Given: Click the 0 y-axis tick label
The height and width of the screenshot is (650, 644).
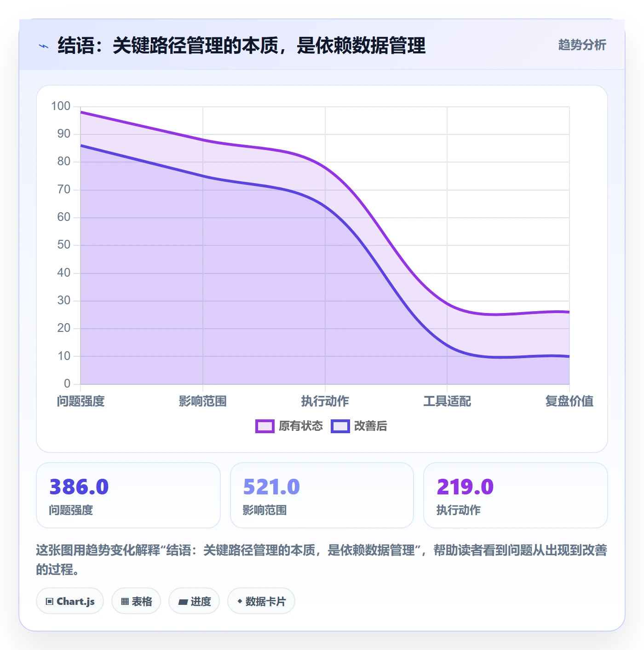Looking at the screenshot, I should coord(67,383).
